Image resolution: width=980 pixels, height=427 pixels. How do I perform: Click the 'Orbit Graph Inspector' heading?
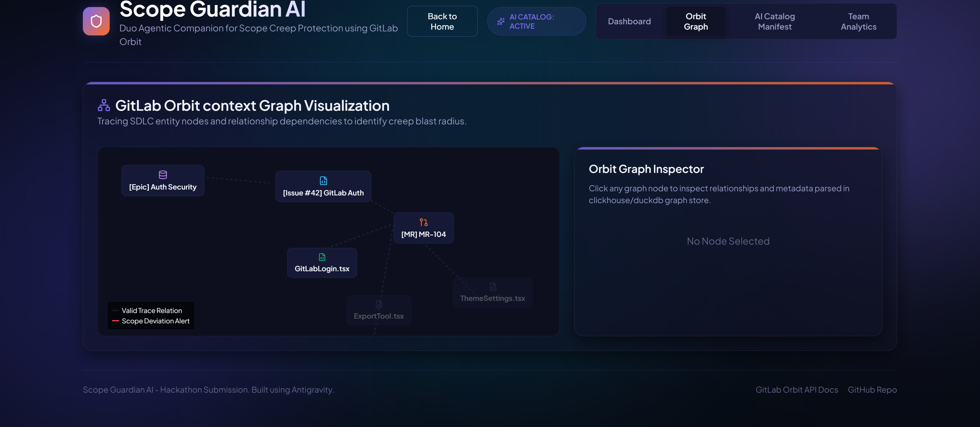tap(646, 169)
